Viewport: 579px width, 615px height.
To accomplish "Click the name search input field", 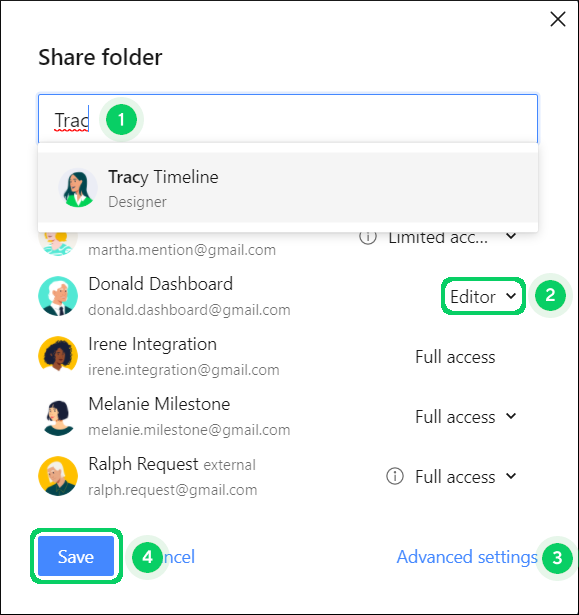I will pos(288,119).
